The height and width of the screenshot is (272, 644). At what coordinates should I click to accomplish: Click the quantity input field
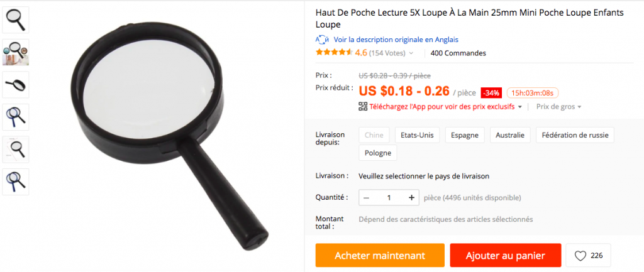pos(389,198)
